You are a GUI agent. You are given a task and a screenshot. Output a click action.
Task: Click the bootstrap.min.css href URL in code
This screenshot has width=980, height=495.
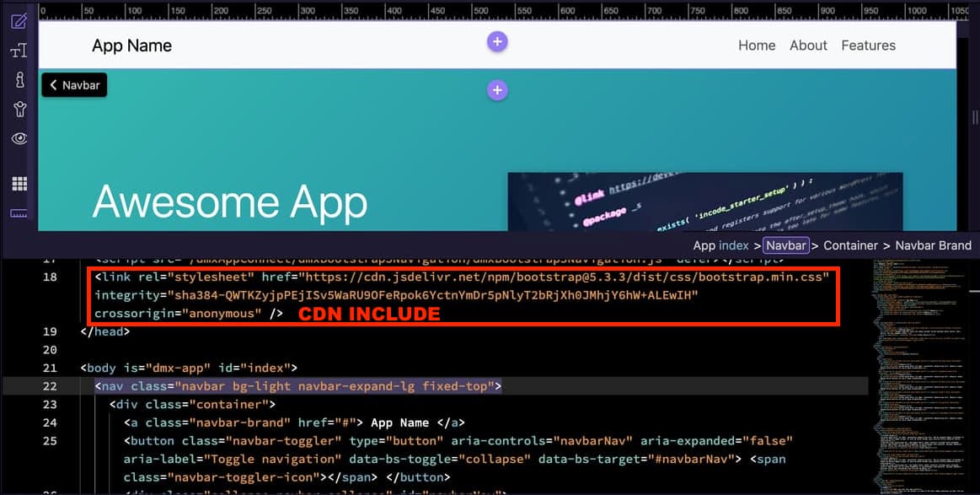point(564,277)
